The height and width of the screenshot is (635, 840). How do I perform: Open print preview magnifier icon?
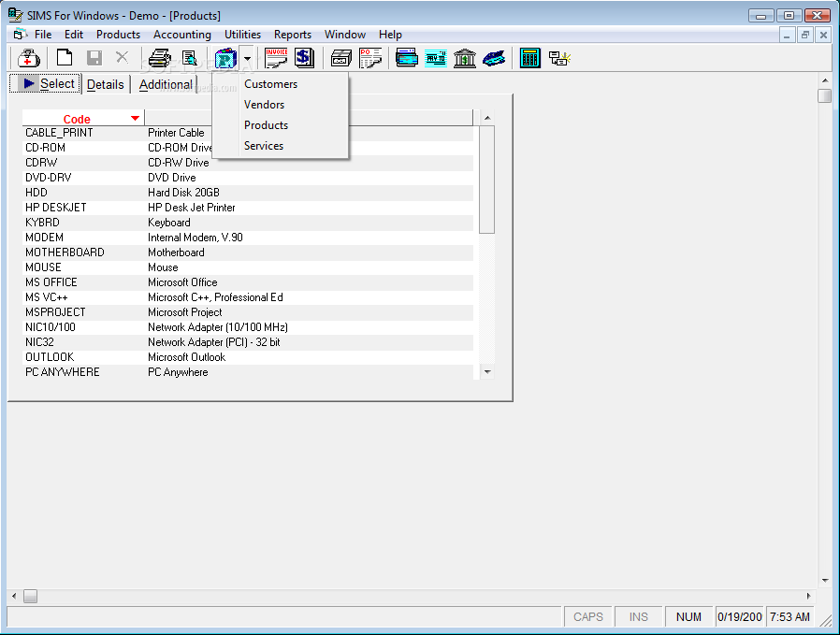click(x=190, y=58)
